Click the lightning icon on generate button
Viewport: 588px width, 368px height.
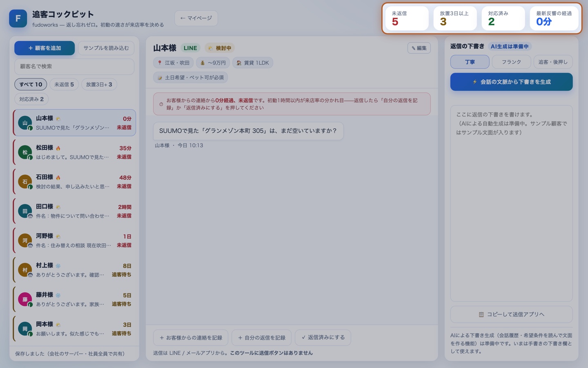point(474,82)
